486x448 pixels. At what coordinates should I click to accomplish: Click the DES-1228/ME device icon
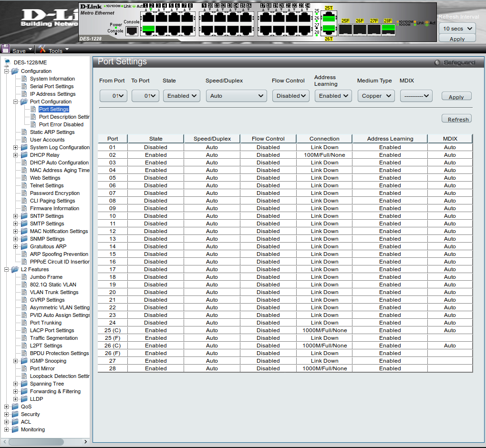point(7,62)
